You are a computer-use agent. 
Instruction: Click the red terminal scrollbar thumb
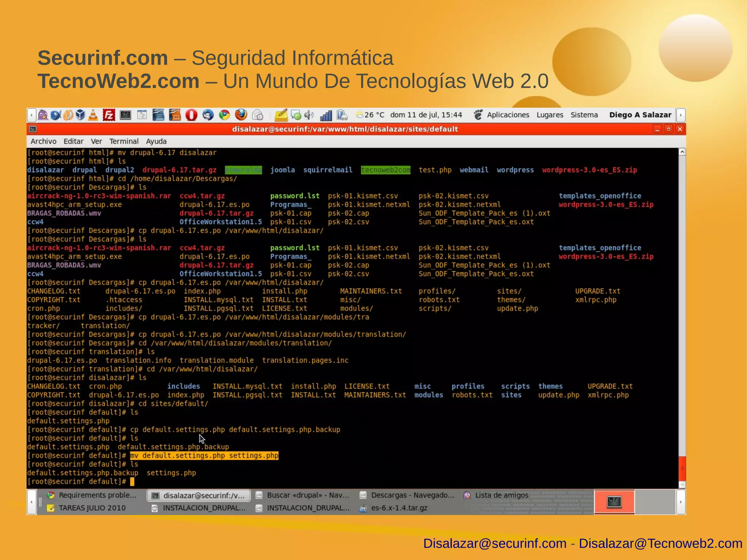pos(682,469)
